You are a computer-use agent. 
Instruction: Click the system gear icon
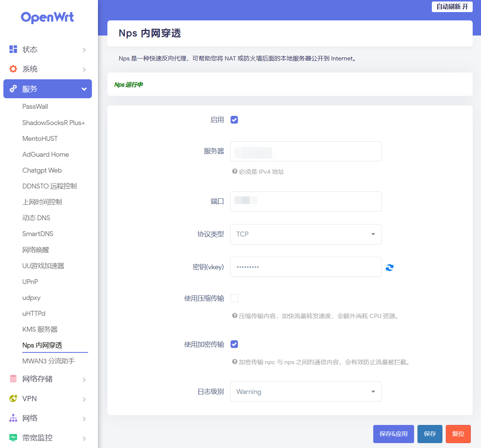click(13, 69)
